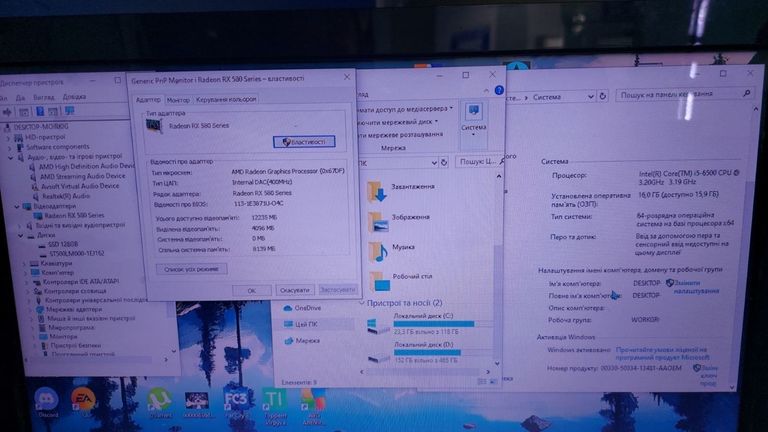Open Explorer address bar dropdown

pyautogui.click(x=433, y=162)
